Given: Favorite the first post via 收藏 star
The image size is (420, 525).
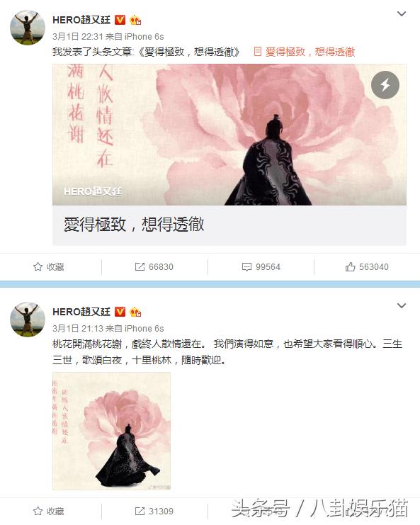Looking at the screenshot, I should [x=49, y=267].
